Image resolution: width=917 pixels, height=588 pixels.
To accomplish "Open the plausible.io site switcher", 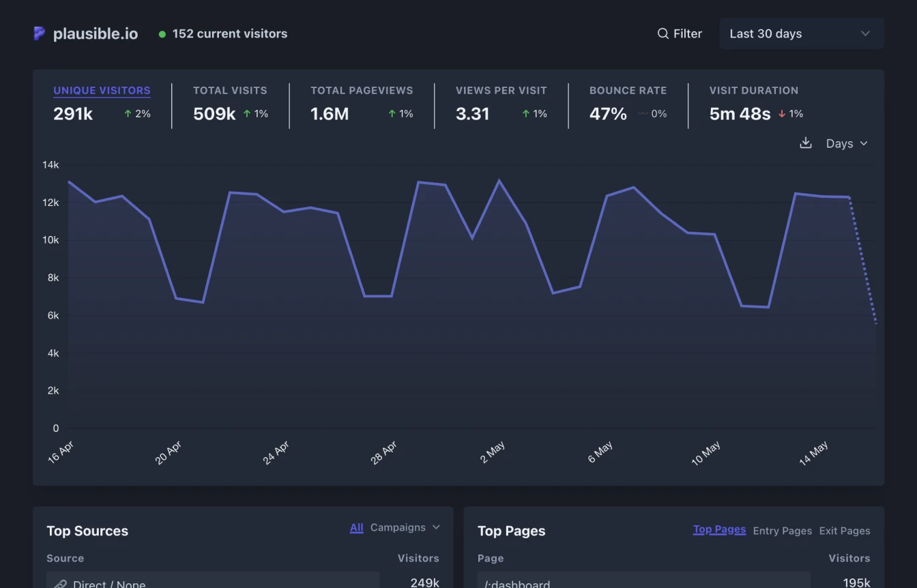I will (86, 33).
